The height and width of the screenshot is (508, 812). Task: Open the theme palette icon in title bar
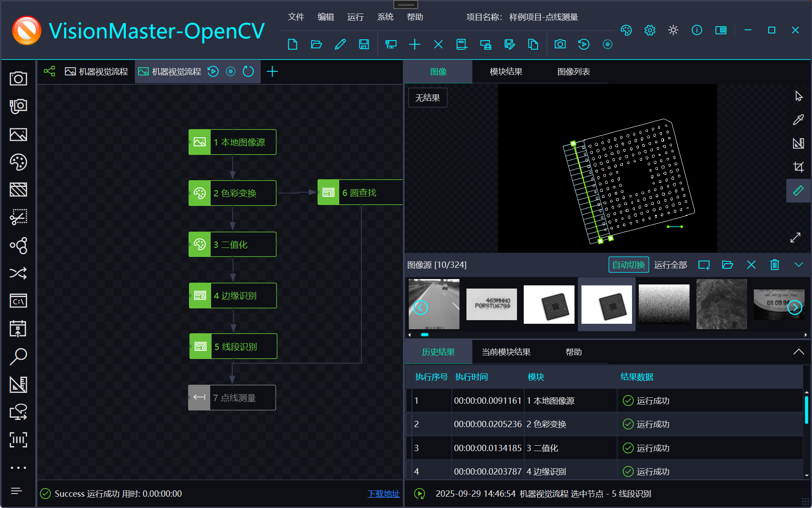tap(626, 30)
